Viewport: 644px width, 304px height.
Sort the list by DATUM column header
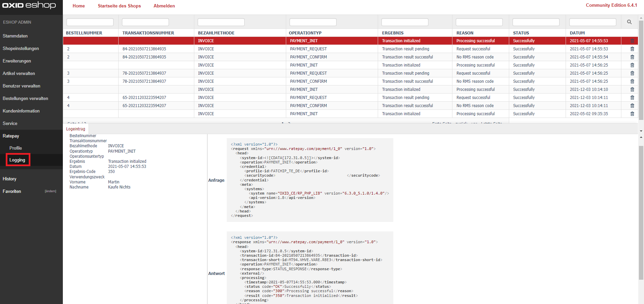(x=577, y=33)
